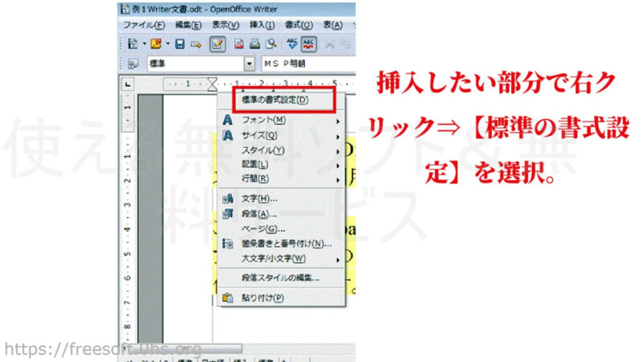Viewport: 644px width, 362px height.
Task: Choose 文字(H)... in the context menu
Action: click(282, 199)
